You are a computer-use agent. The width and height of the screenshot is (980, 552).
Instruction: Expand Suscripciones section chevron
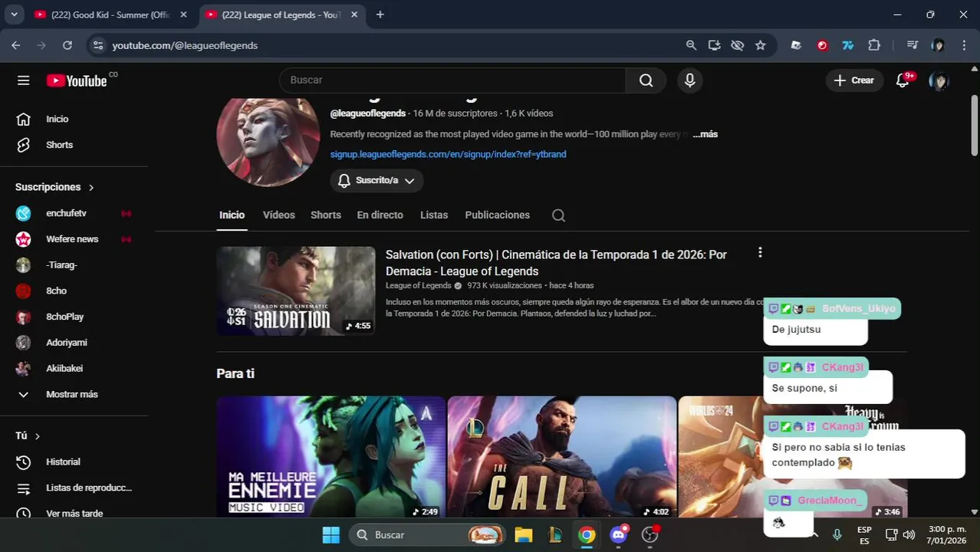click(91, 188)
